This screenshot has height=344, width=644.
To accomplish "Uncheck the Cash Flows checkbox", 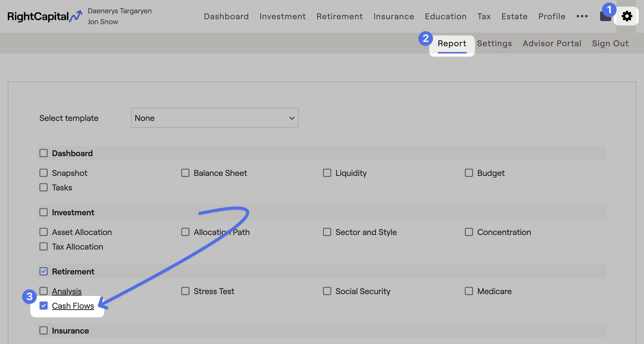I will (x=44, y=305).
